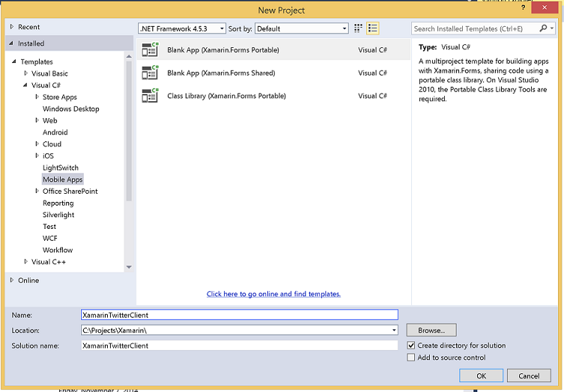564x392 pixels.
Task: Click the Search Installed Templates box
Action: [x=475, y=28]
